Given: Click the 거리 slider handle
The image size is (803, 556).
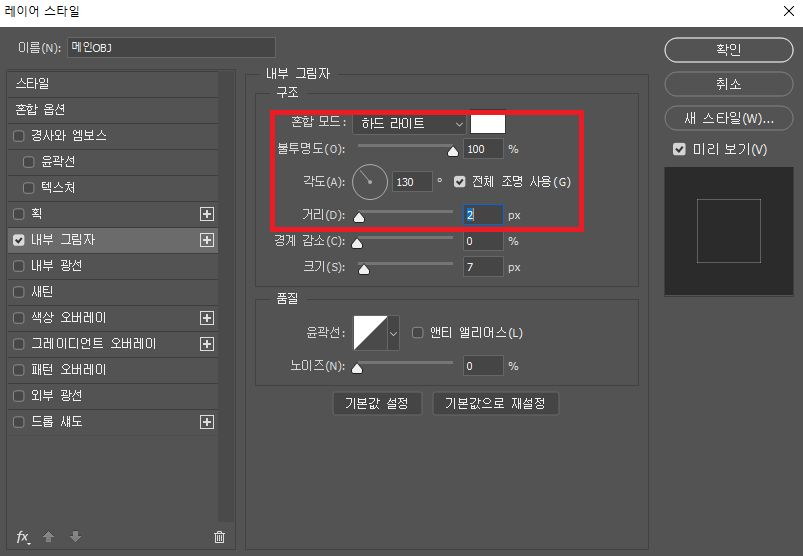Looking at the screenshot, I should click(359, 218).
